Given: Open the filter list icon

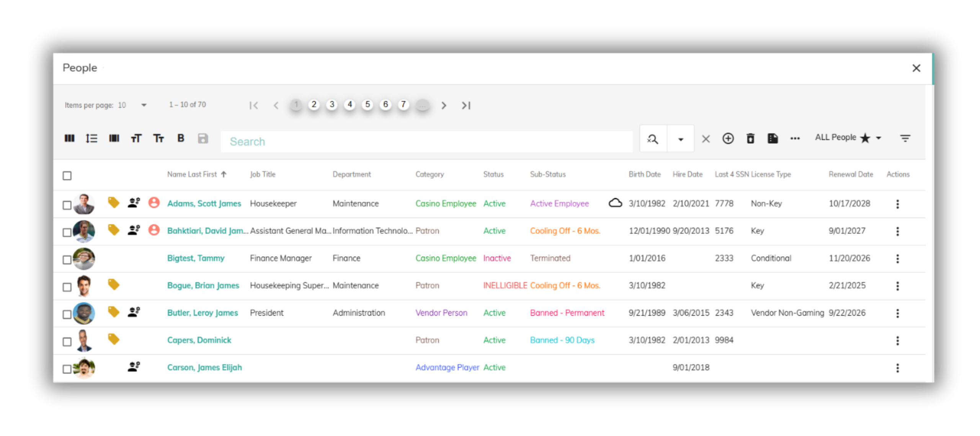Looking at the screenshot, I should (x=905, y=138).
